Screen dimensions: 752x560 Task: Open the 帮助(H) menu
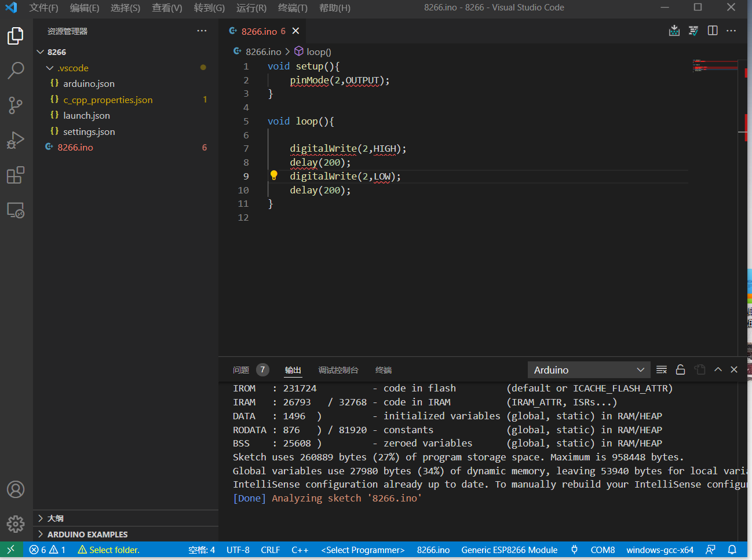(335, 8)
